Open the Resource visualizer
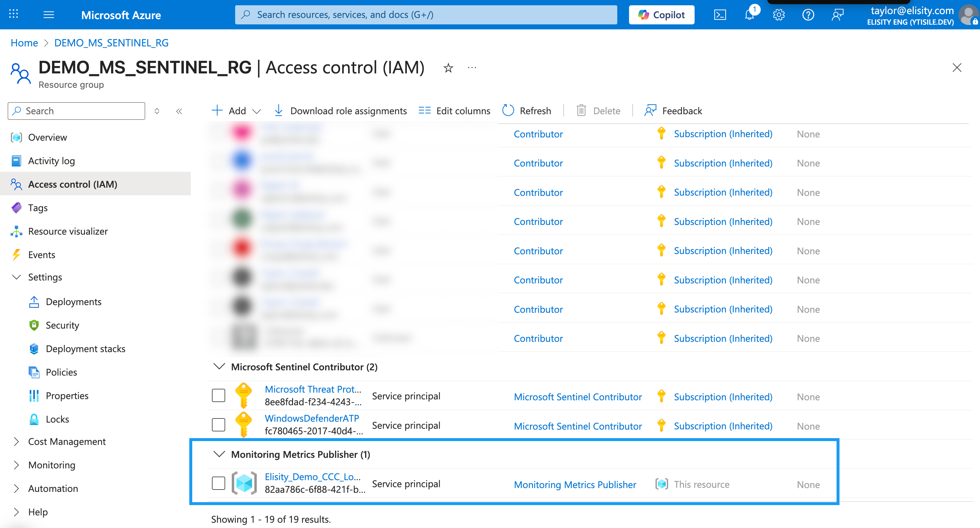 click(68, 231)
